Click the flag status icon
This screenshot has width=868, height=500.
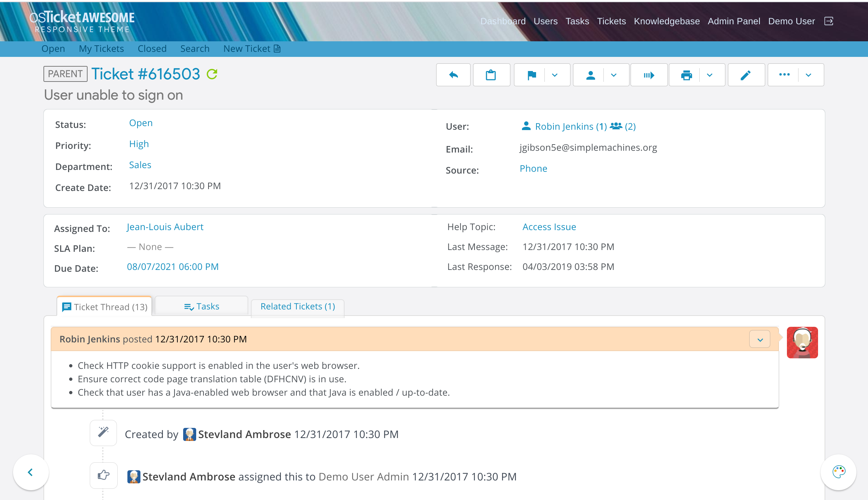click(x=531, y=75)
